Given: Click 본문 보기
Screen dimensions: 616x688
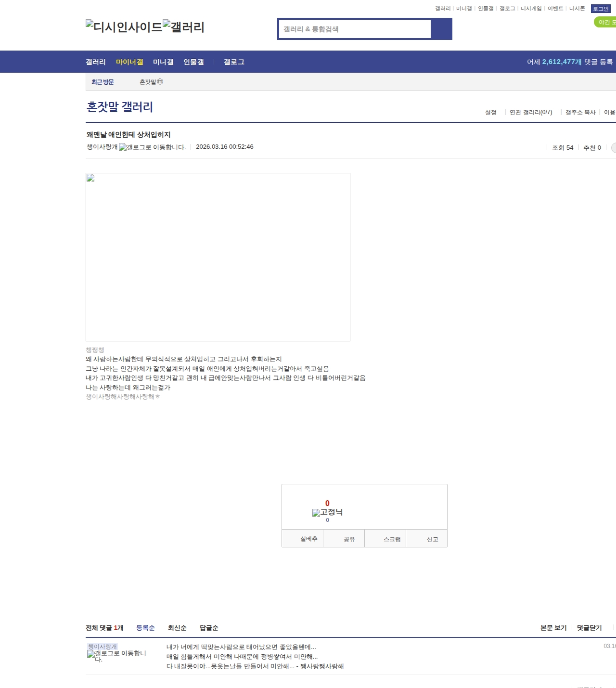Looking at the screenshot, I should (x=553, y=628).
